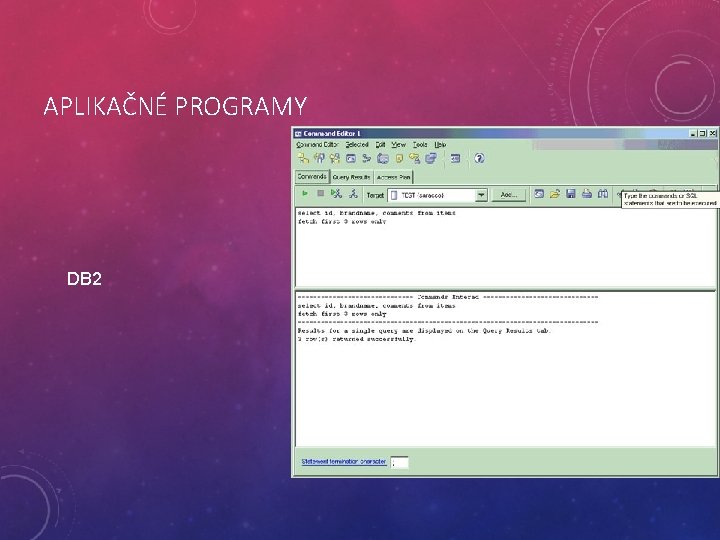Click the Command Editor window toolbar icon
Screen dimensions: 720x540
pos(351,158)
